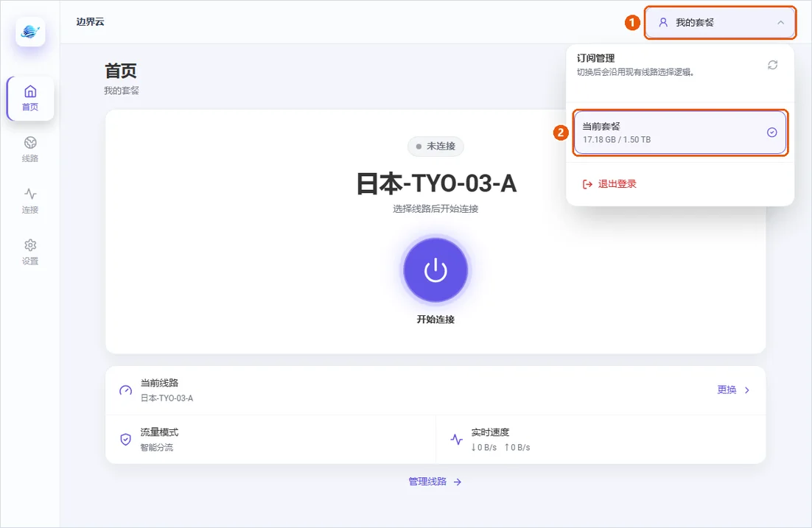The width and height of the screenshot is (812, 528).
Task: Click 退出登录 to log out
Action: coord(609,184)
